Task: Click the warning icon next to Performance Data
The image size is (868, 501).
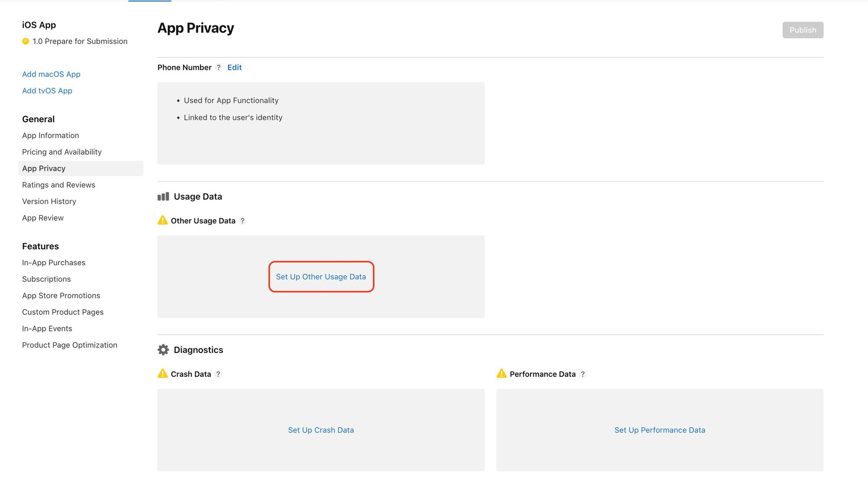Action: 502,373
